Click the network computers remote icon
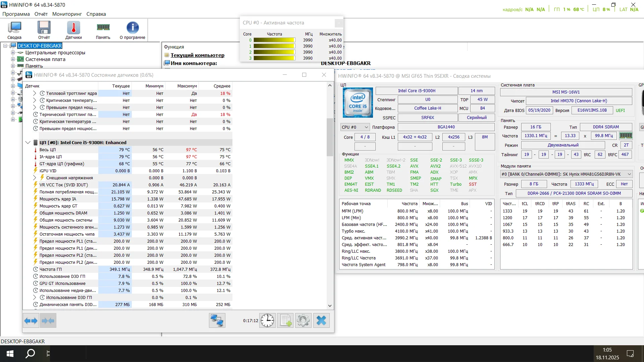644x362 pixels. point(217,321)
